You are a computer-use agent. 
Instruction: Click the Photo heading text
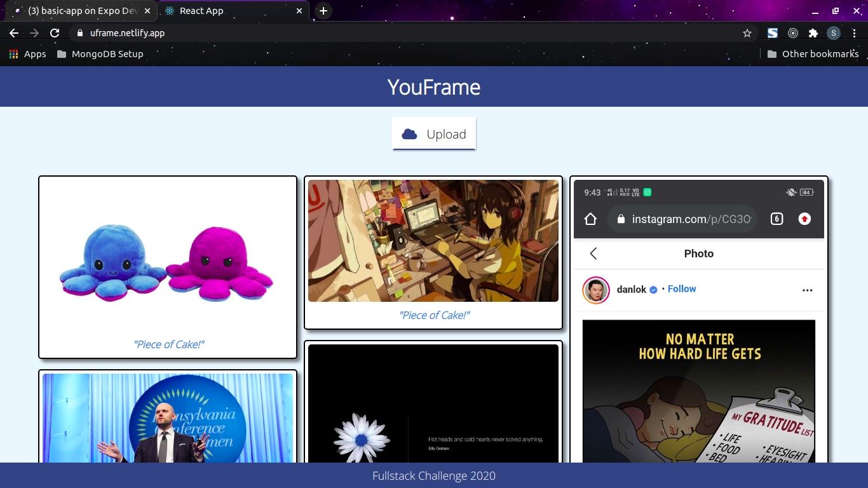pos(699,254)
